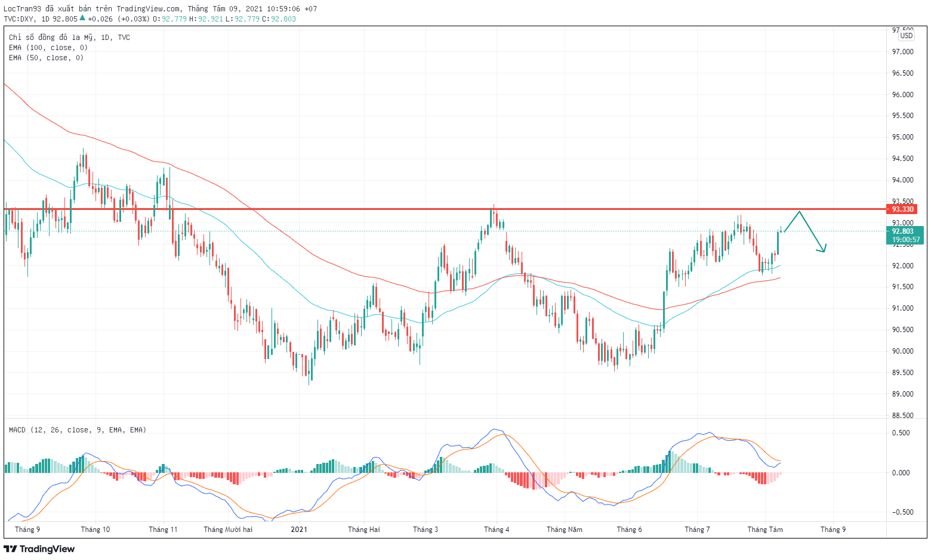The width and height of the screenshot is (931, 560).
Task: Select the EMA (50, close, 0) indicator legend
Action: tap(46, 58)
